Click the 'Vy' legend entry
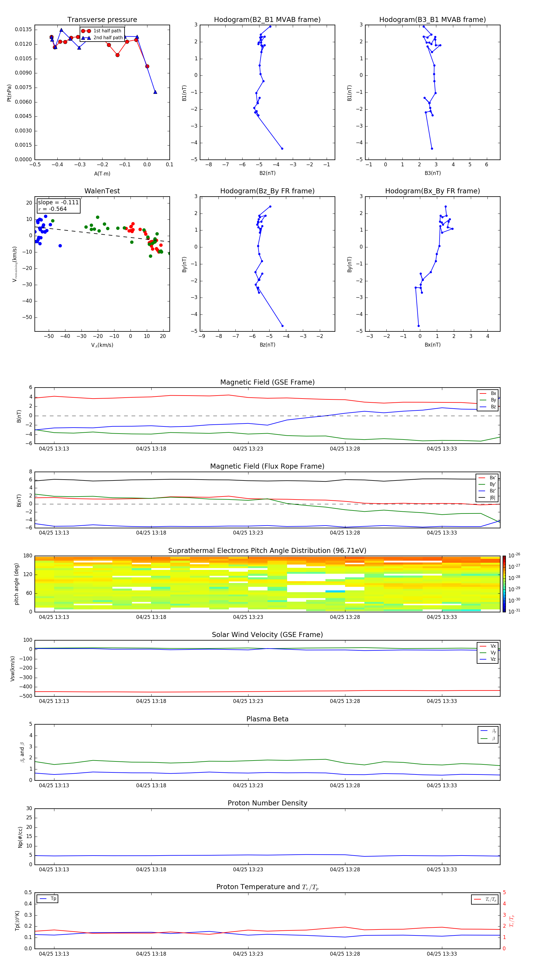Screen dimensions: 535x980 [x=488, y=652]
